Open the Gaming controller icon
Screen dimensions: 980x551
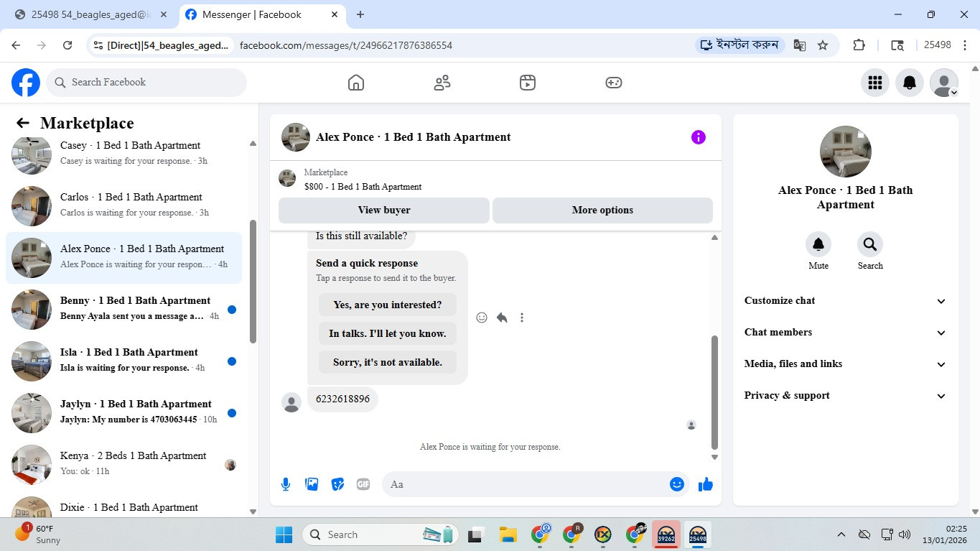[614, 83]
